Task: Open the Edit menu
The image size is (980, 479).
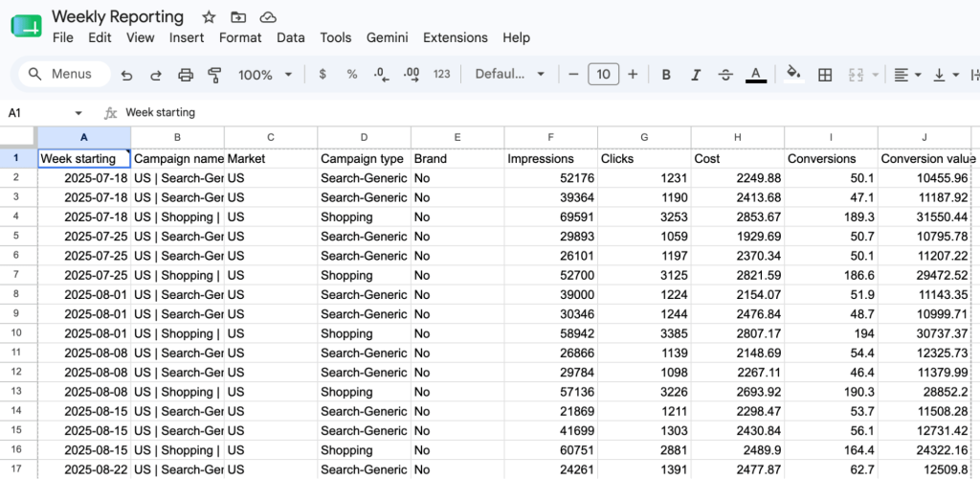Action: point(100,37)
